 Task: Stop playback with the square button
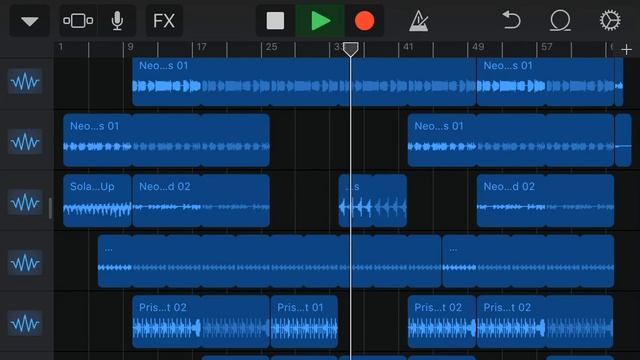tap(275, 21)
